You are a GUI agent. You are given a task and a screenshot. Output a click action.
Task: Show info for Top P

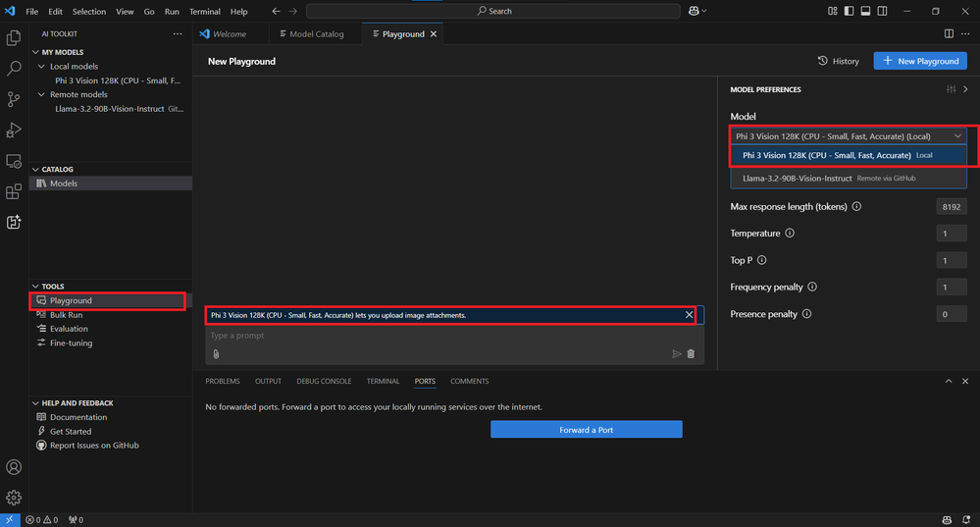(x=762, y=260)
